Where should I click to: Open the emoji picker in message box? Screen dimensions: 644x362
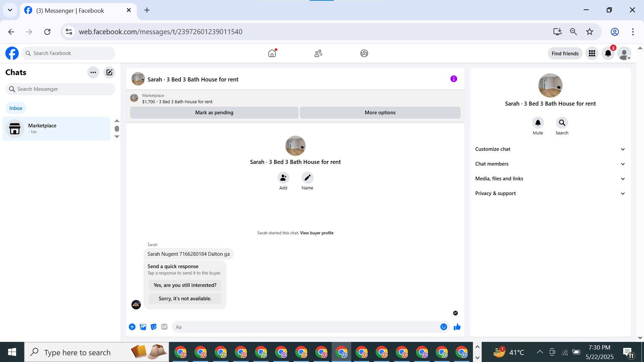[444, 327]
